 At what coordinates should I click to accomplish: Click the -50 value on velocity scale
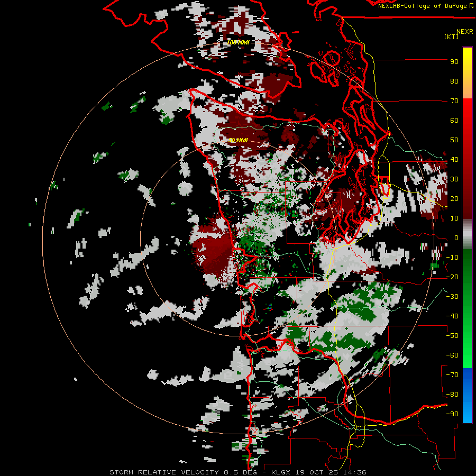click(x=452, y=336)
